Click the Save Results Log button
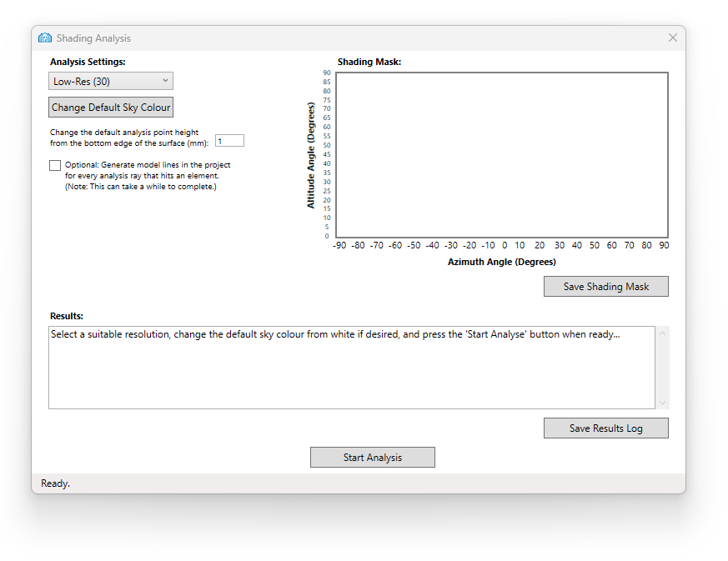Screen dimensions: 728x561 [x=606, y=428]
